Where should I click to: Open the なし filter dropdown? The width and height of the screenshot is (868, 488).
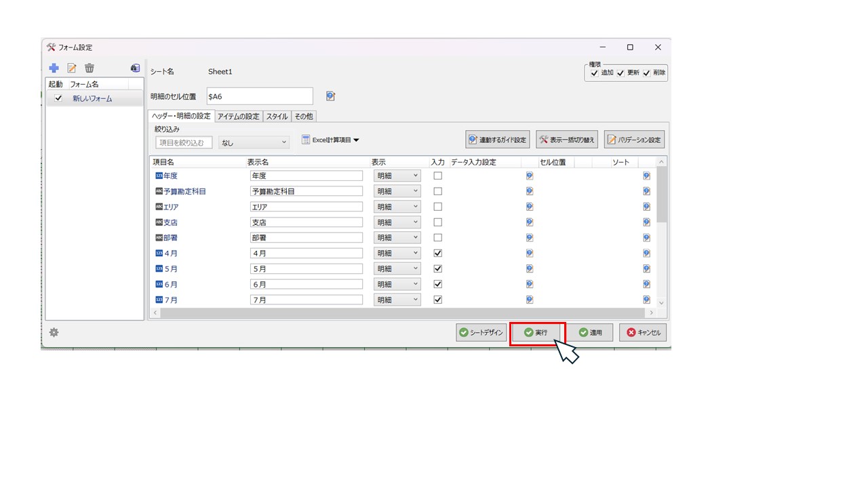254,142
